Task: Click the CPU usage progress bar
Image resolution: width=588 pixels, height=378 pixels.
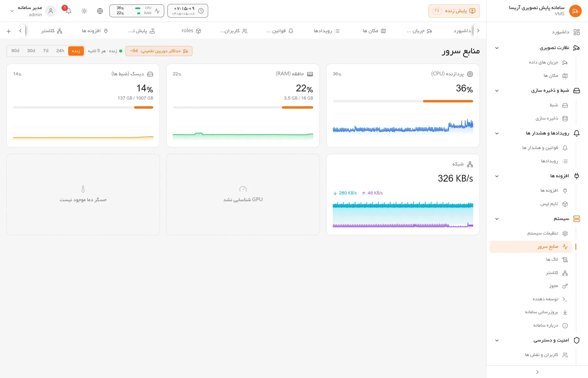Action: point(403,101)
